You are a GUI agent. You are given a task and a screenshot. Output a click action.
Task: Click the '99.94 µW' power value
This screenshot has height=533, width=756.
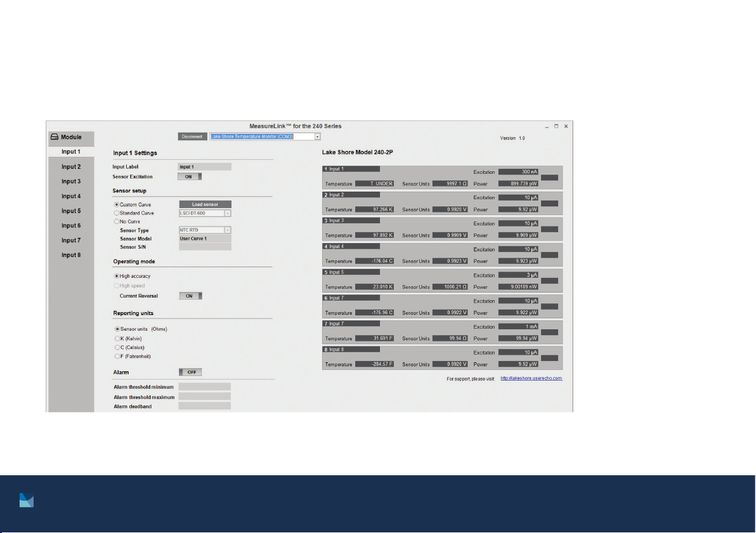[518, 339]
